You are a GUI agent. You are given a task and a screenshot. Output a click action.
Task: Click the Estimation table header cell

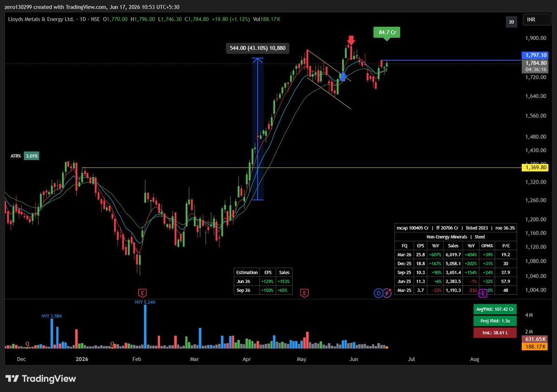point(247,272)
